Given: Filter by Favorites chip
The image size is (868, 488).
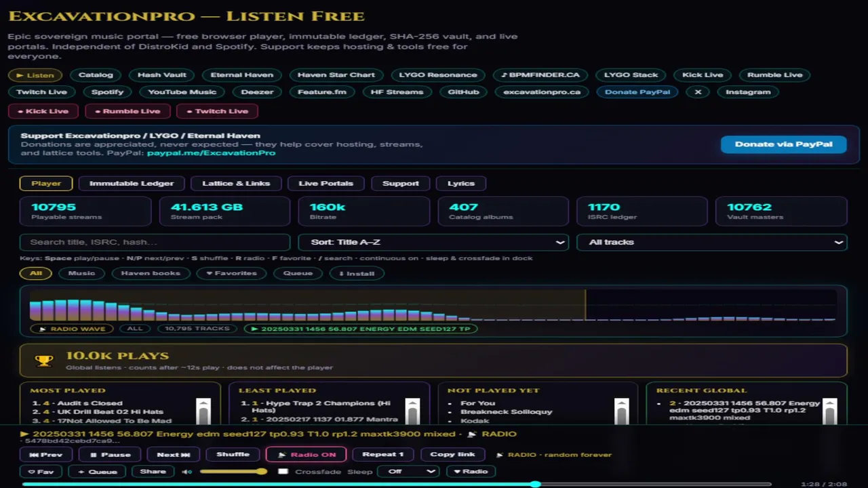Looking at the screenshot, I should pos(231,273).
